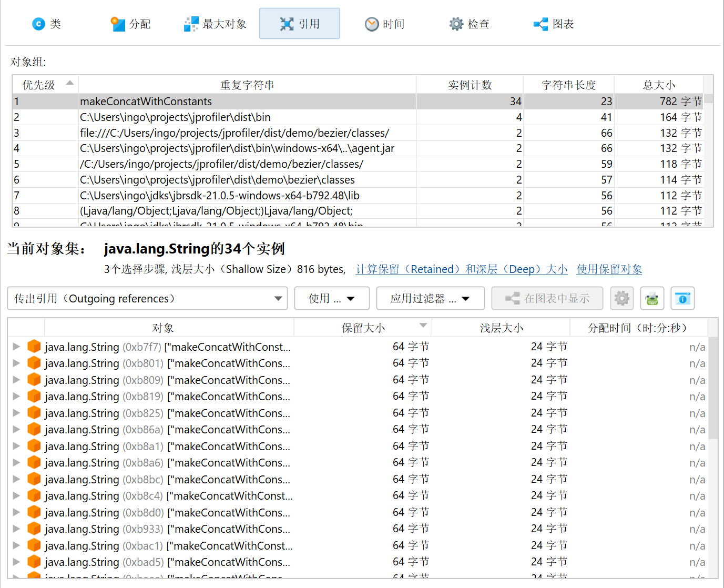Open the 使用 ... dropdown menu
The width and height of the screenshot is (724, 588).
click(x=332, y=299)
